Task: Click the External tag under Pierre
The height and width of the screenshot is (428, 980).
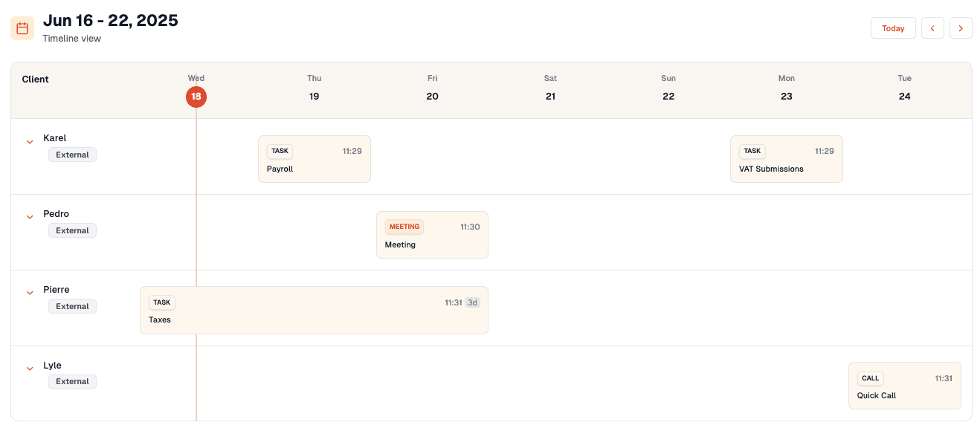Action: (72, 306)
